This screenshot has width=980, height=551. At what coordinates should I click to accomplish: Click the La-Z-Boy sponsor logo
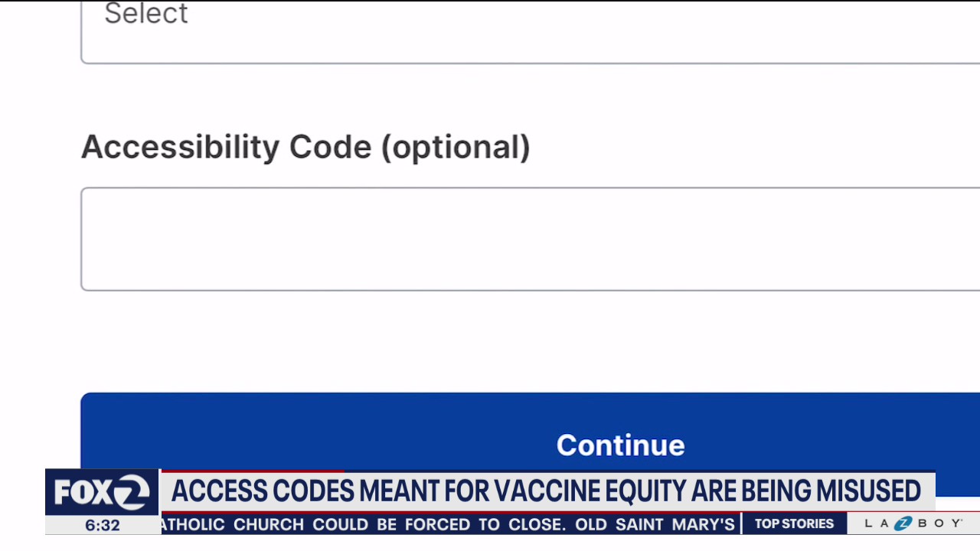pyautogui.click(x=913, y=523)
